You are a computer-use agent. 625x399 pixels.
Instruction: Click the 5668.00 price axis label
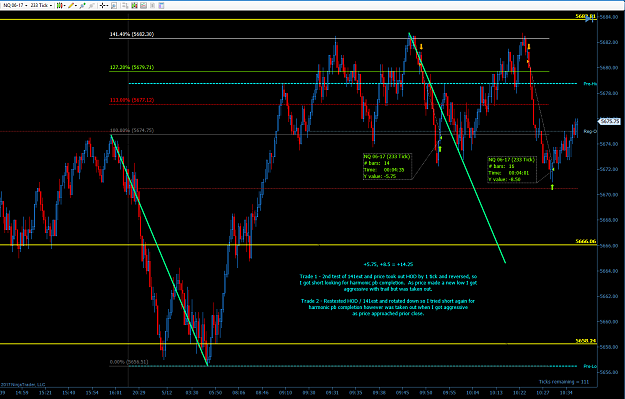[609, 220]
